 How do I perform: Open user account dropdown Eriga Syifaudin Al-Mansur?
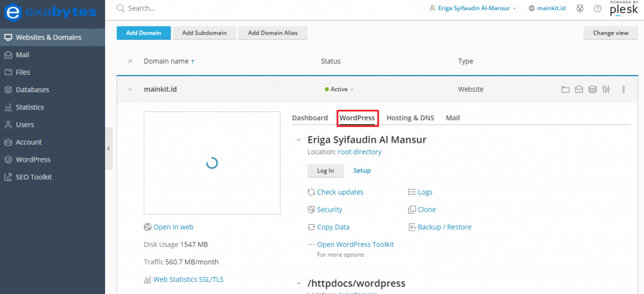(473, 8)
